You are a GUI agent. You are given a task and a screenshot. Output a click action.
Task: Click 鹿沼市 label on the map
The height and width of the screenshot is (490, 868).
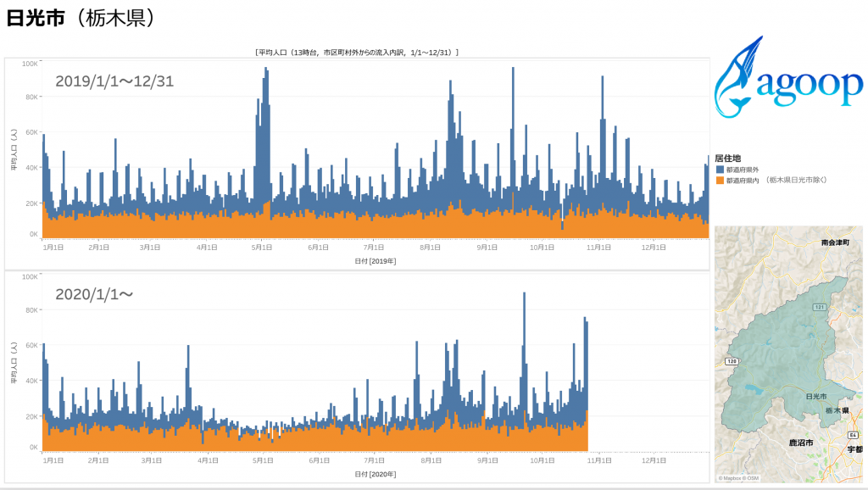click(800, 443)
